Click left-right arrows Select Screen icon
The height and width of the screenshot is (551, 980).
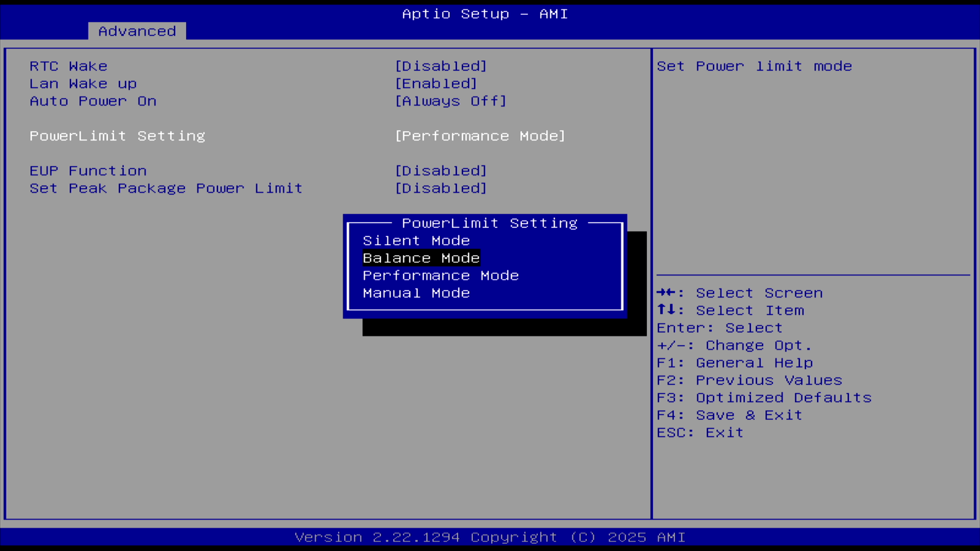(666, 292)
